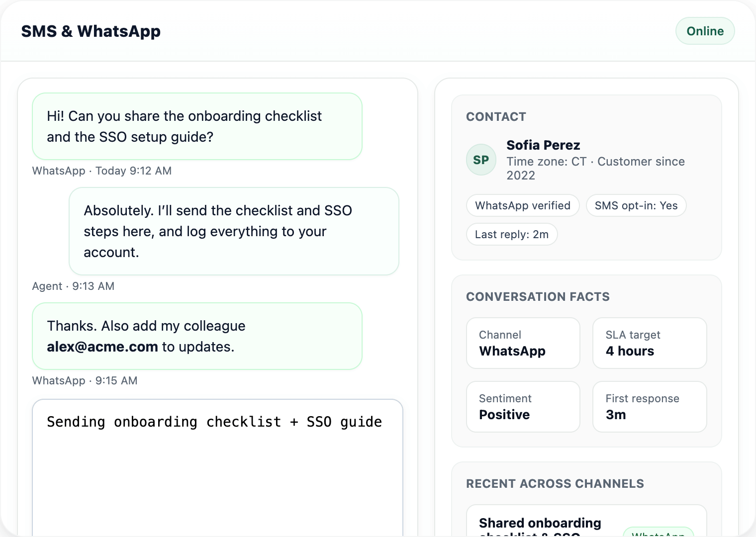Open the Channel WhatsApp fact card
Viewport: 756px width, 537px height.
point(523,343)
